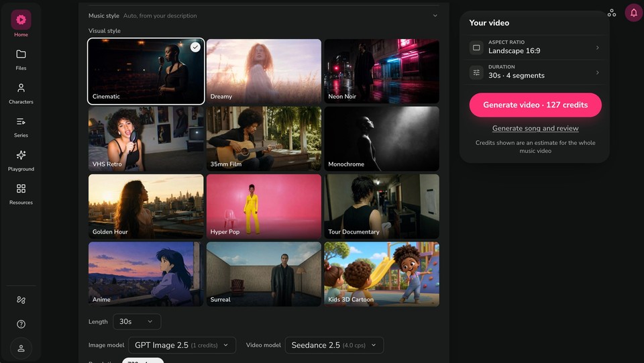This screenshot has width=644, height=363.
Task: Open the Seedance 2.5 video model dropdown
Action: pyautogui.click(x=334, y=345)
